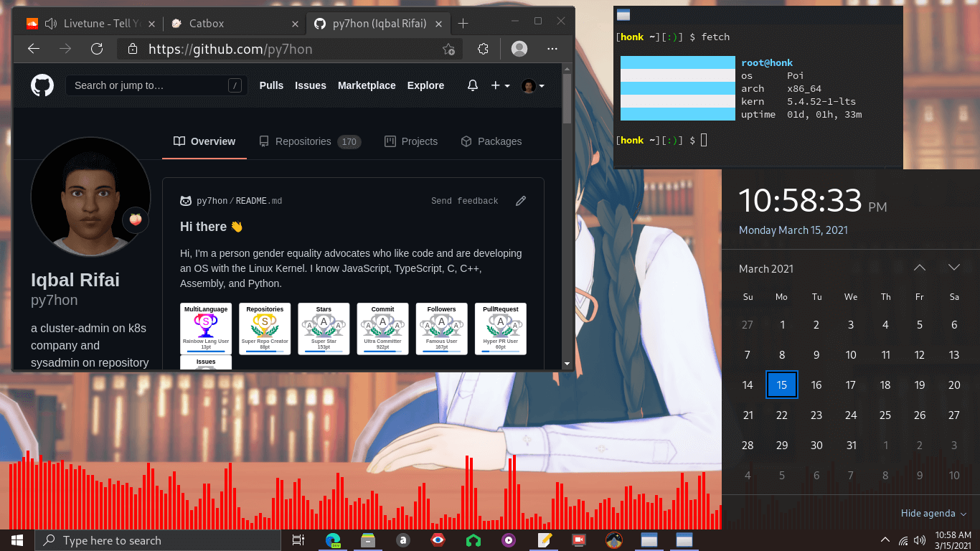Open Marketplace in GitHub header
The image size is (980, 551).
(x=367, y=85)
